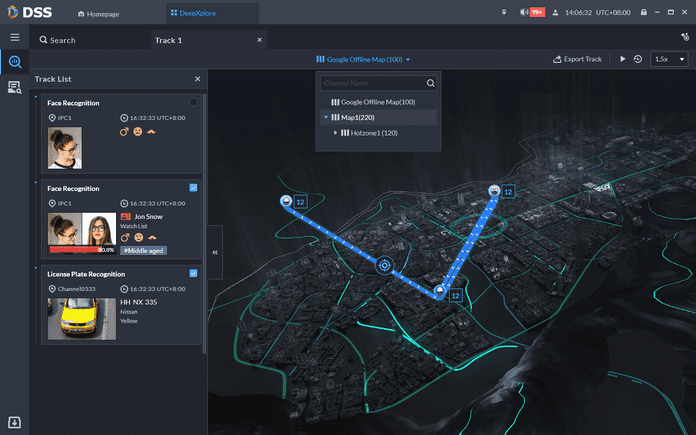Click the download icon at bottom-left

15,422
